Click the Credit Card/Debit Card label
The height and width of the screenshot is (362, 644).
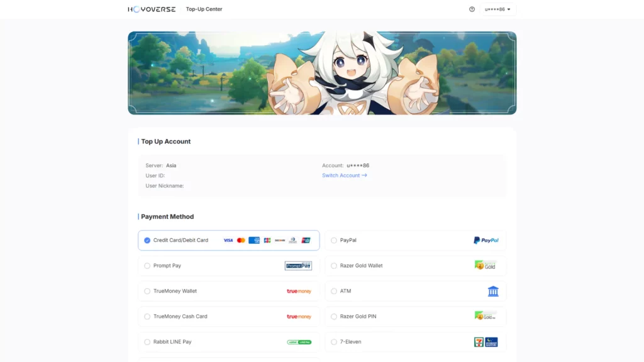click(180, 241)
